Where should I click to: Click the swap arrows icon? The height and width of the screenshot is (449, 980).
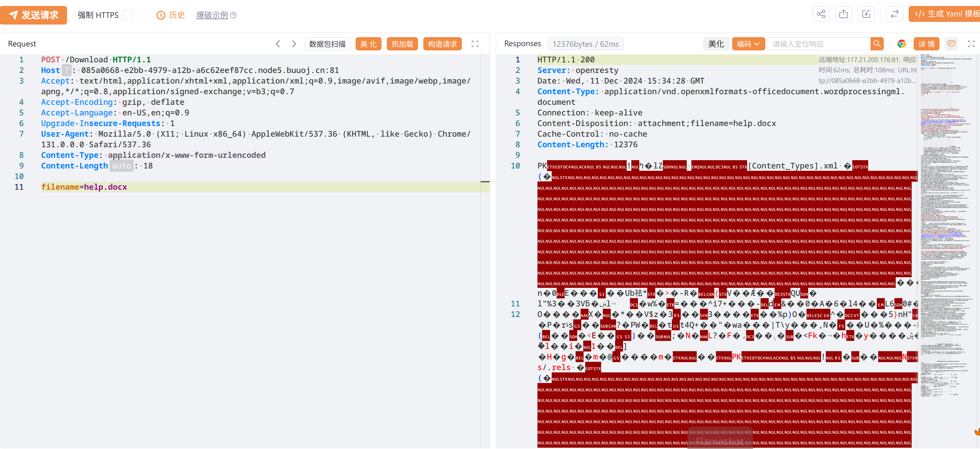[894, 15]
